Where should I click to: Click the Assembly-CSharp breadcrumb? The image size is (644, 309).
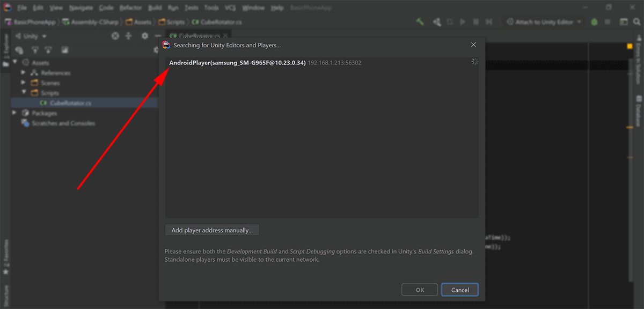coord(92,22)
